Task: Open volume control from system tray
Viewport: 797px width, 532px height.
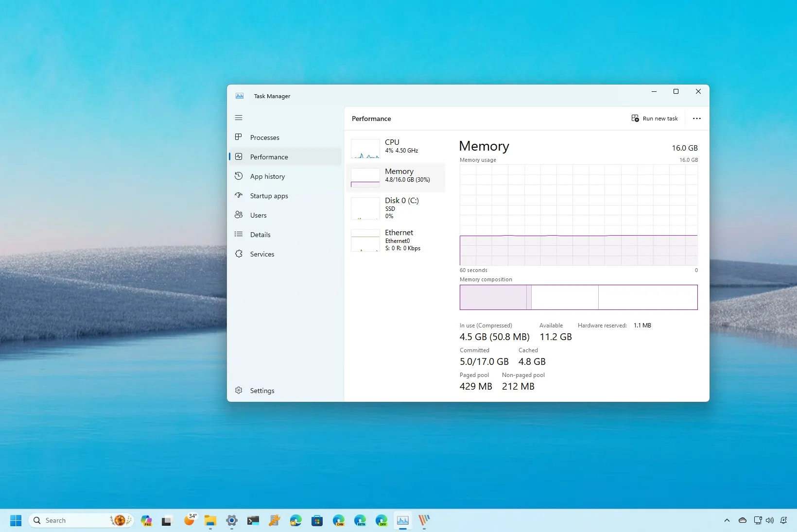Action: (x=770, y=520)
